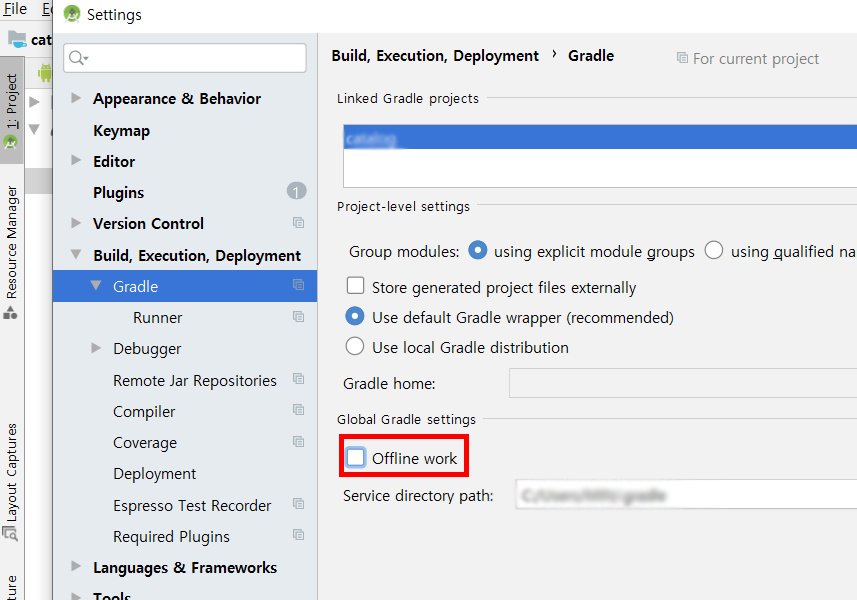The height and width of the screenshot is (600, 857).
Task: Click the Plugins update count badge
Action: (296, 191)
